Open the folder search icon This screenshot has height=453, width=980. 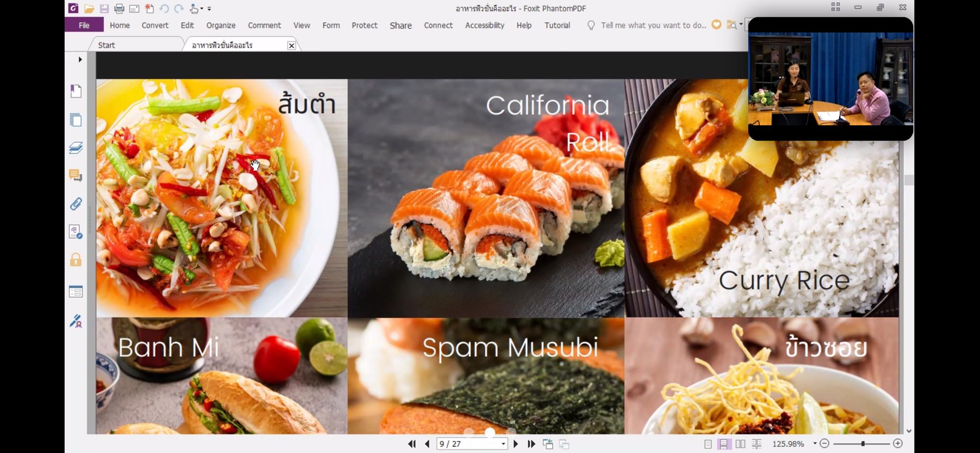(x=731, y=25)
